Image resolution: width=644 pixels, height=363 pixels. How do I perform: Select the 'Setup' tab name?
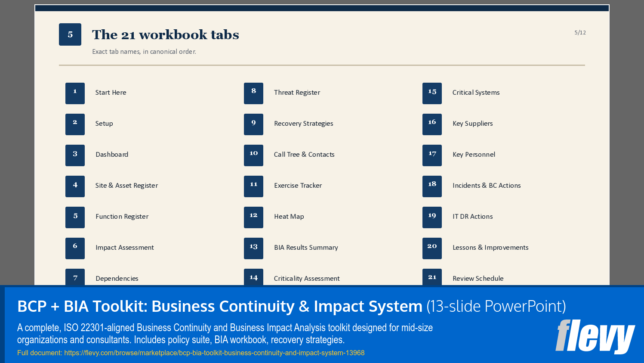104,124
